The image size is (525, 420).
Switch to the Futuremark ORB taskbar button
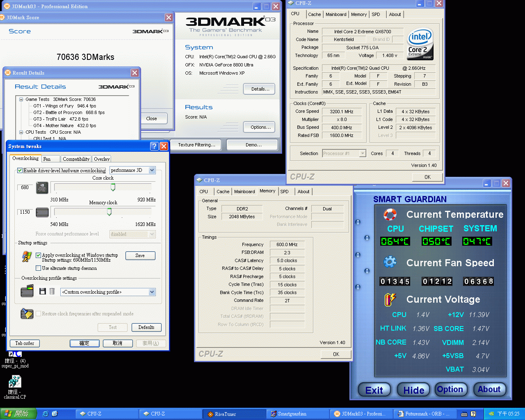pos(425,414)
